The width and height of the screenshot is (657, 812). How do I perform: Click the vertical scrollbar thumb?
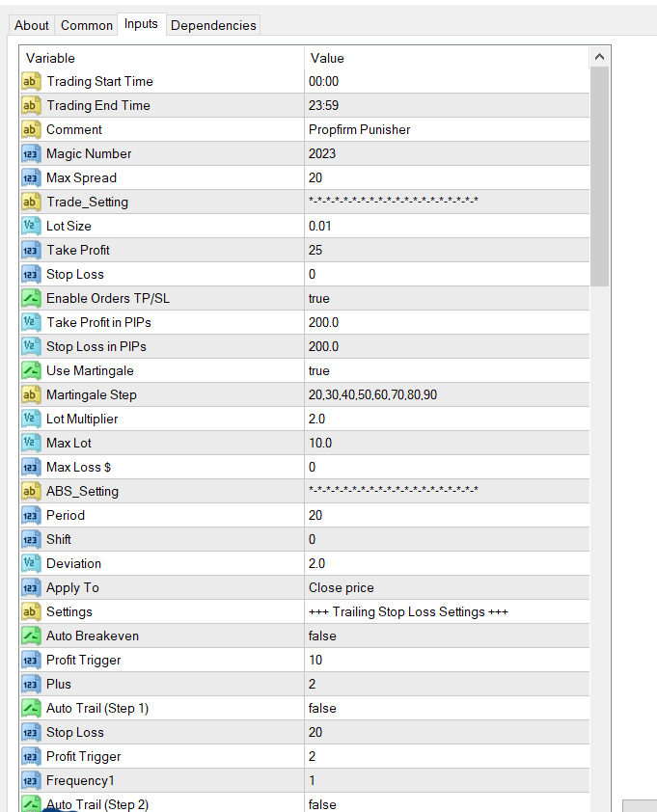point(599,176)
